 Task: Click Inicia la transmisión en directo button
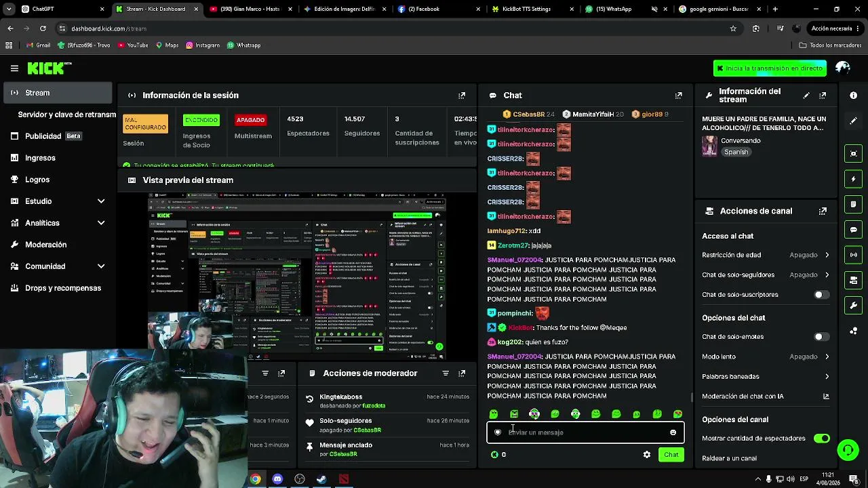[770, 68]
